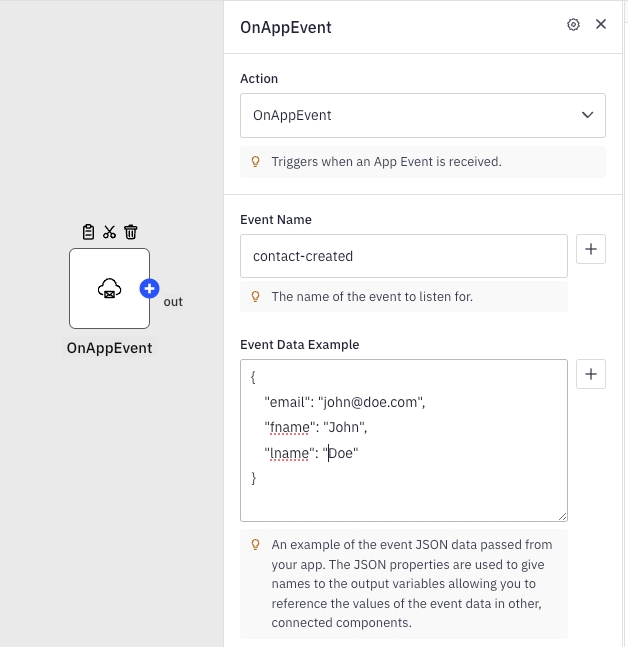
Task: Click the blue plus output connector
Action: click(x=150, y=289)
